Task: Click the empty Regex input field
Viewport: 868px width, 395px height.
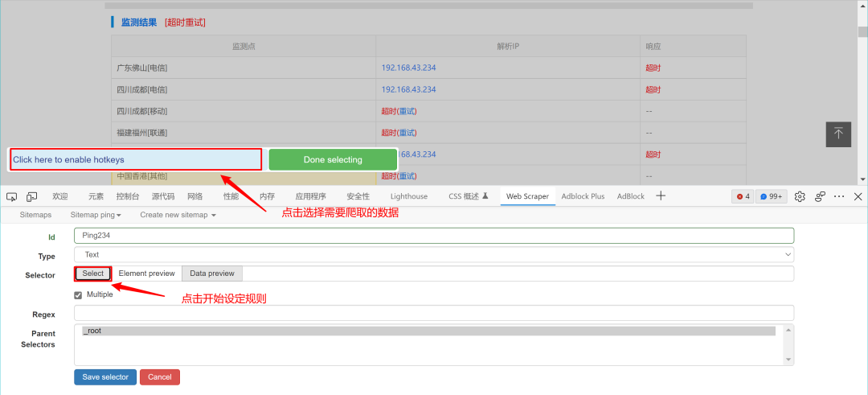Action: point(434,313)
